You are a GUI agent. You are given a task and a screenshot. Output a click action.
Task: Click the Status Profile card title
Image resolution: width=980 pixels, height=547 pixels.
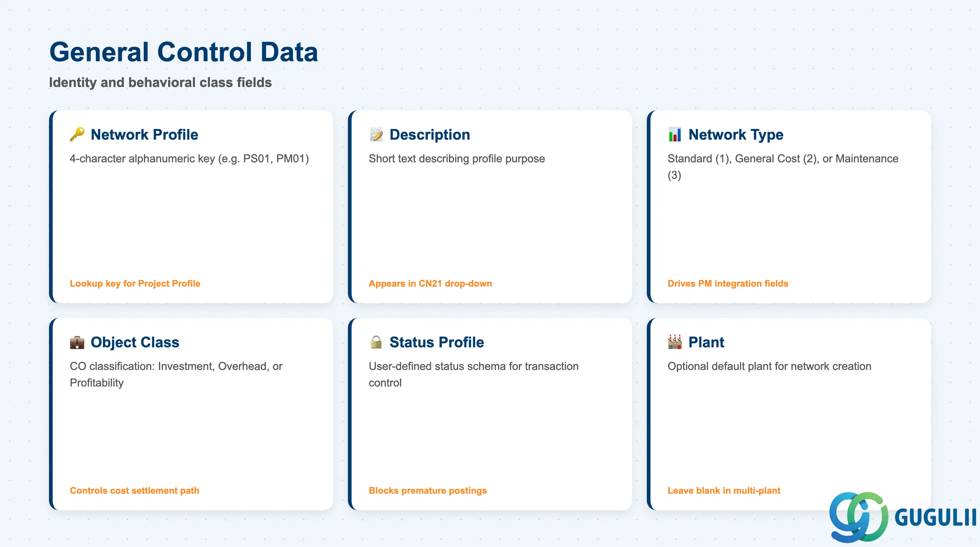[436, 342]
